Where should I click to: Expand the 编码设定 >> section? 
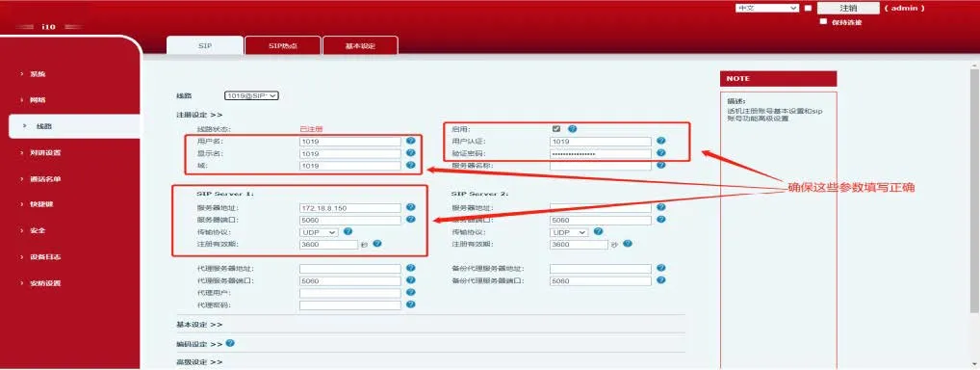[x=199, y=344]
